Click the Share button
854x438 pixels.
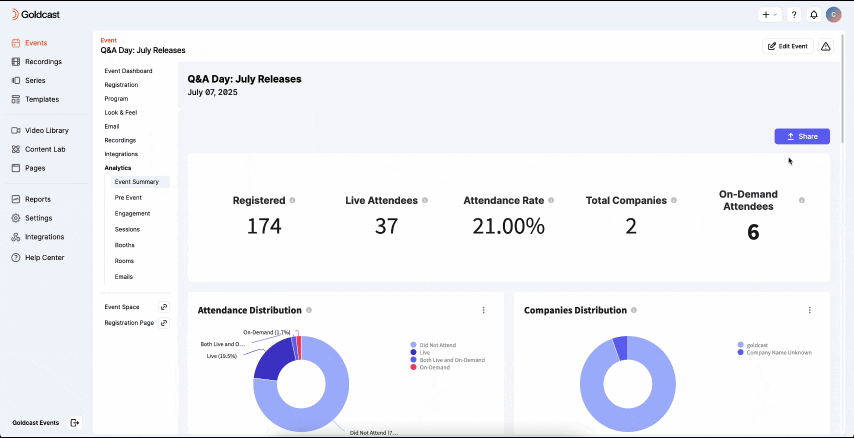pos(801,136)
